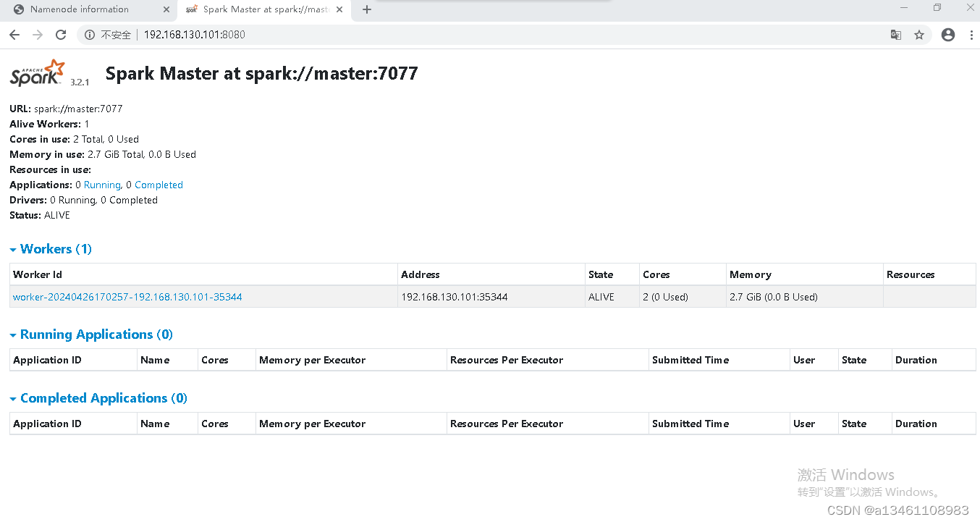Close the Spark Master tab
This screenshot has width=980, height=522.
[339, 9]
